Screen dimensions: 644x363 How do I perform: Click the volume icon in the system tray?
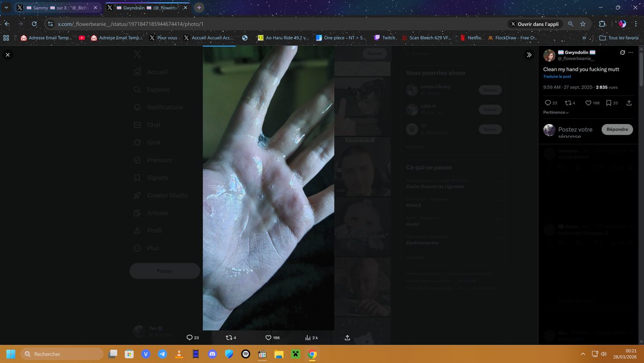604,354
